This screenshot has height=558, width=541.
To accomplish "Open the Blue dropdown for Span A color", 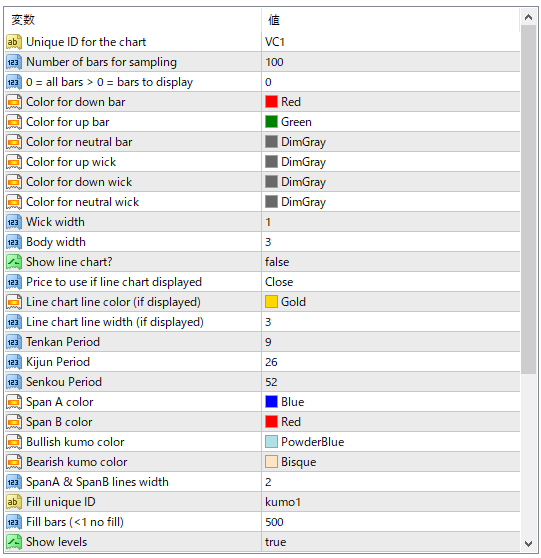I will [391, 402].
